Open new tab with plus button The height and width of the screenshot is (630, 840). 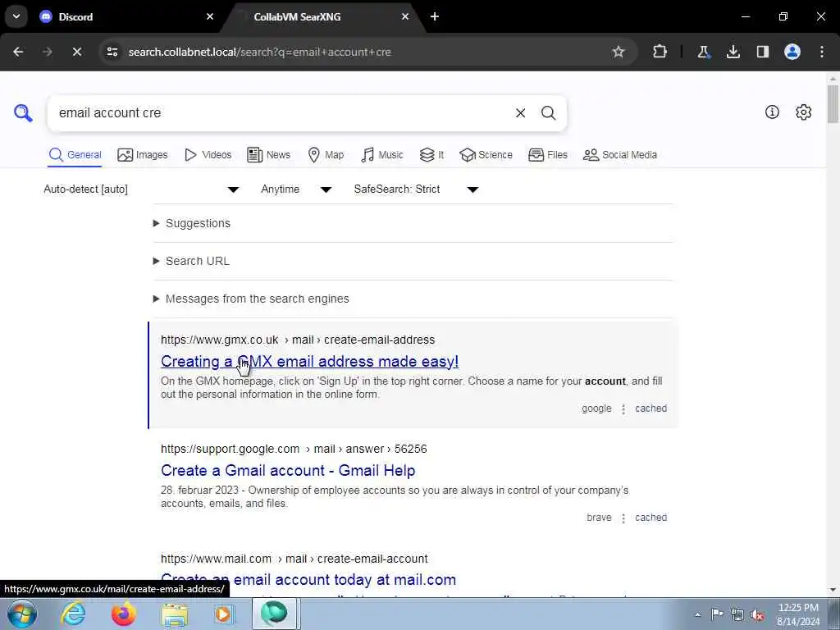click(x=435, y=16)
